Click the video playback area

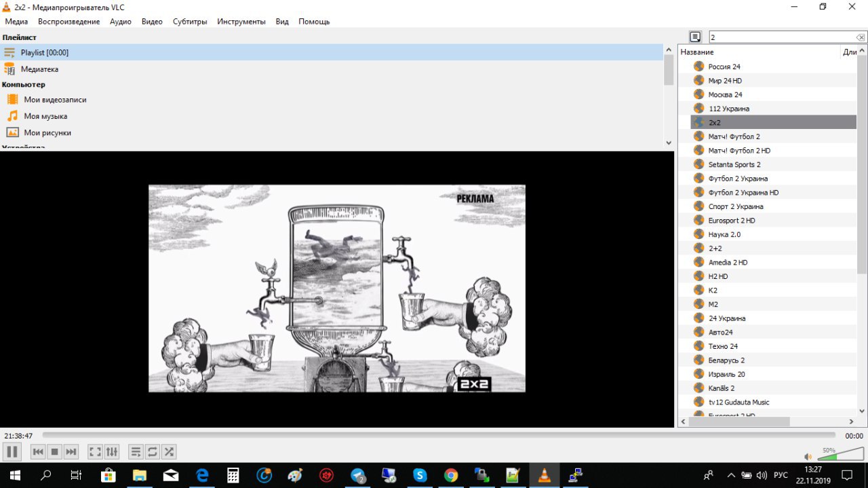click(337, 288)
